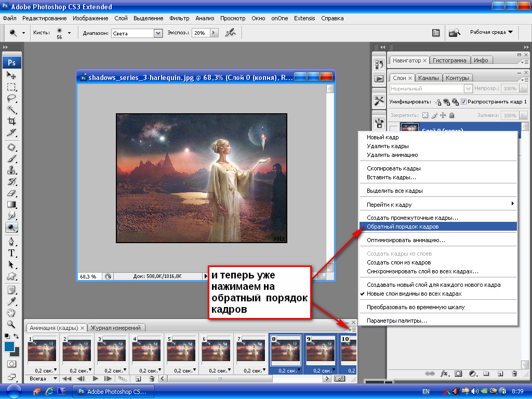Select animation frame 5 thumbnail
Image resolution: width=532 pixels, height=399 pixels.
pyautogui.click(x=181, y=351)
